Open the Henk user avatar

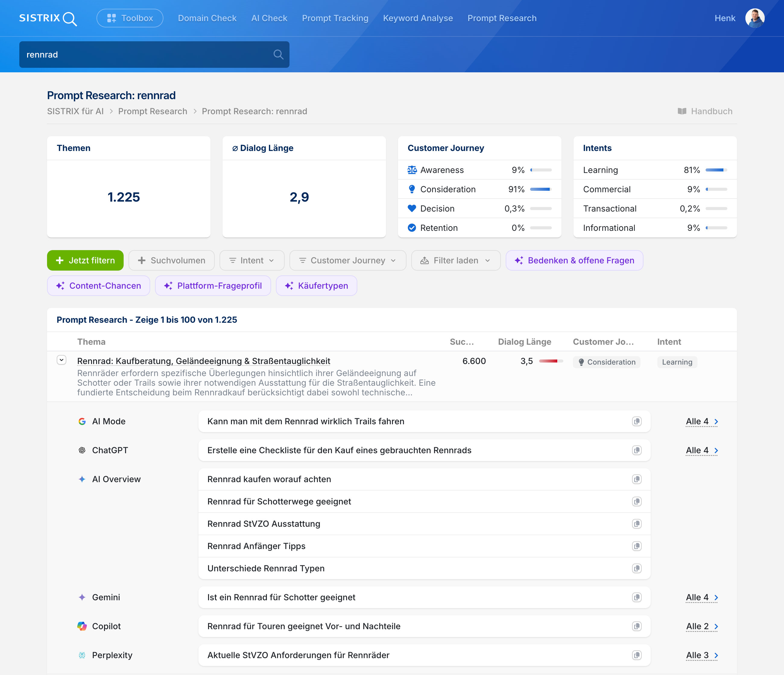coord(755,18)
